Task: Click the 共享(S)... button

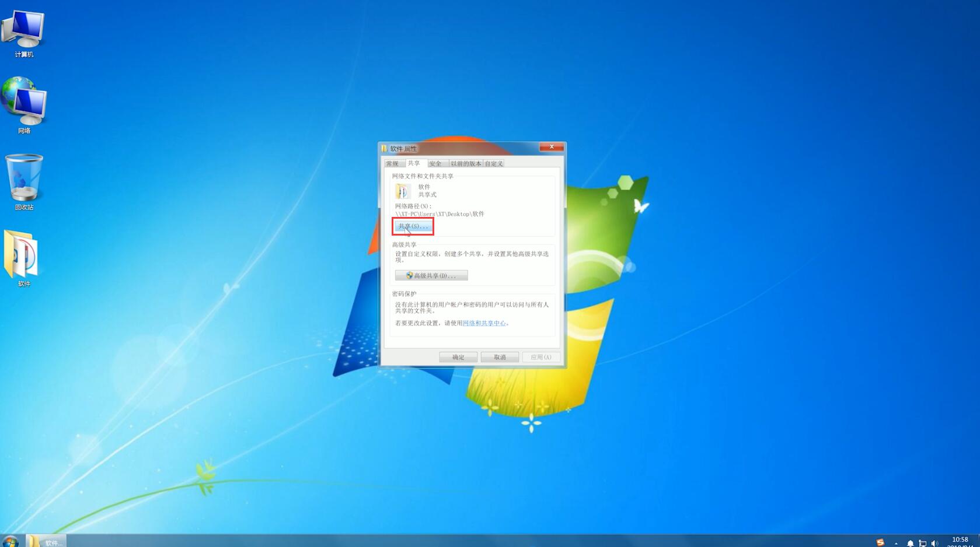Action: [413, 226]
